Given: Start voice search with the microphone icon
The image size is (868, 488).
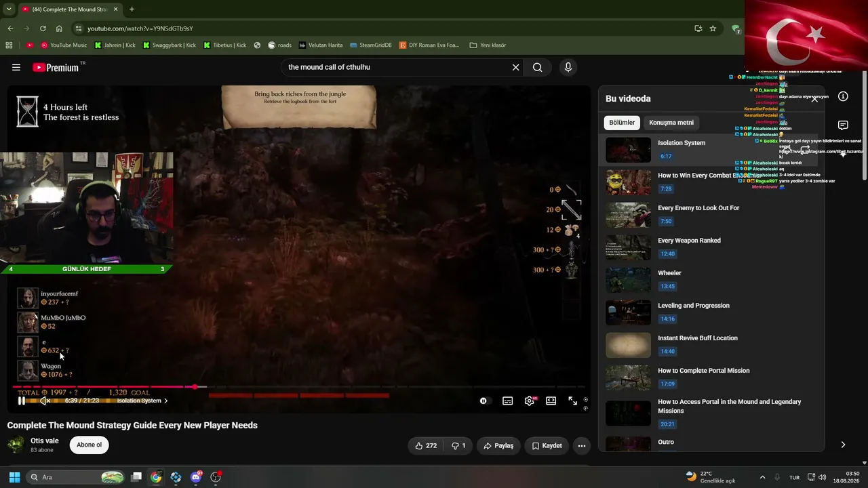Looking at the screenshot, I should coord(568,67).
